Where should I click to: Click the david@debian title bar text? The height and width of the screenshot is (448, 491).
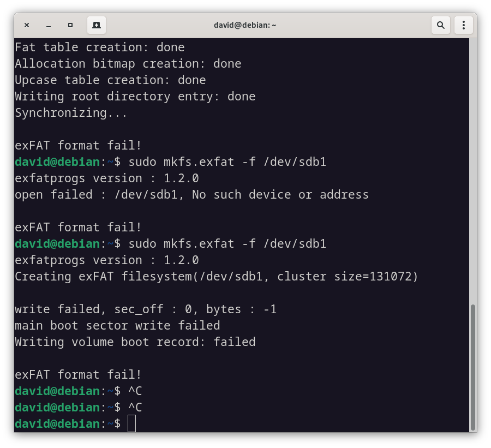[245, 25]
